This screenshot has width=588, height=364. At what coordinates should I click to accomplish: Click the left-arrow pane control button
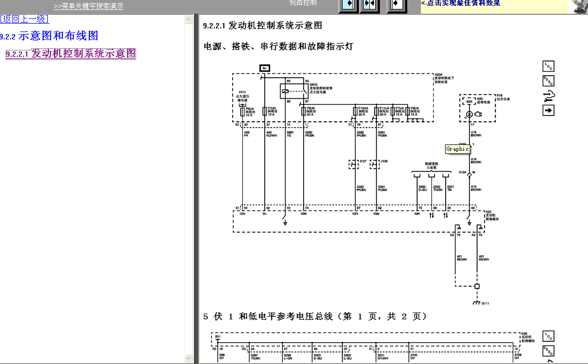(x=397, y=5)
